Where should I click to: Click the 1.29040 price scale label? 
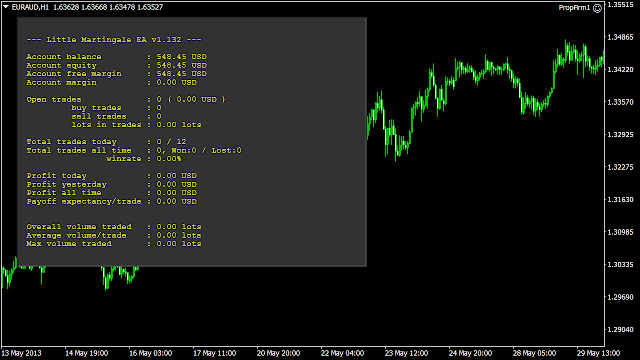[620, 329]
